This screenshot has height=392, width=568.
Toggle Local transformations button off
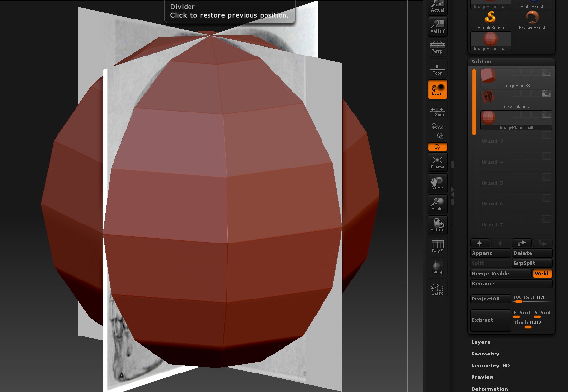pos(437,90)
